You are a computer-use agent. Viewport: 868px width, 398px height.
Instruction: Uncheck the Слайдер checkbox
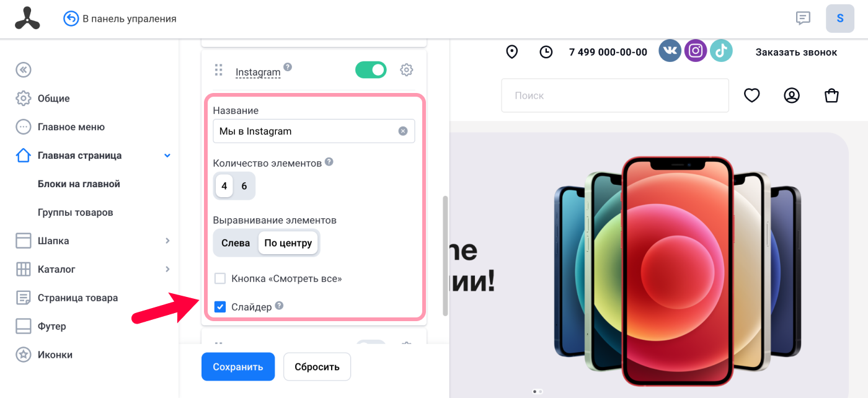click(220, 306)
